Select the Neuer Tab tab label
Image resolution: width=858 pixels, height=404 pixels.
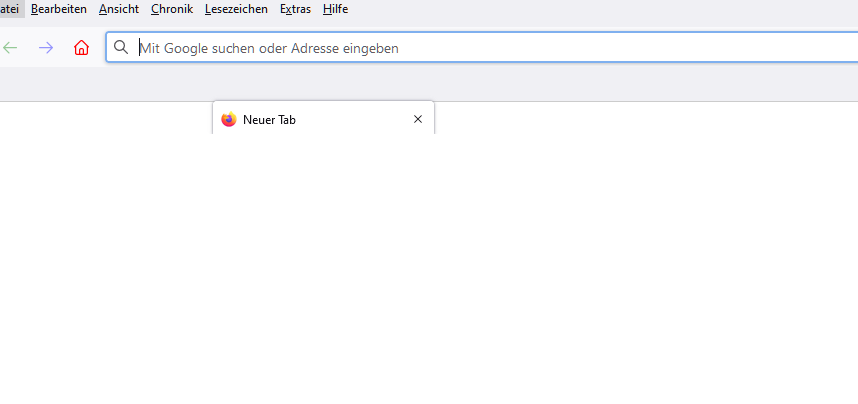tap(270, 120)
